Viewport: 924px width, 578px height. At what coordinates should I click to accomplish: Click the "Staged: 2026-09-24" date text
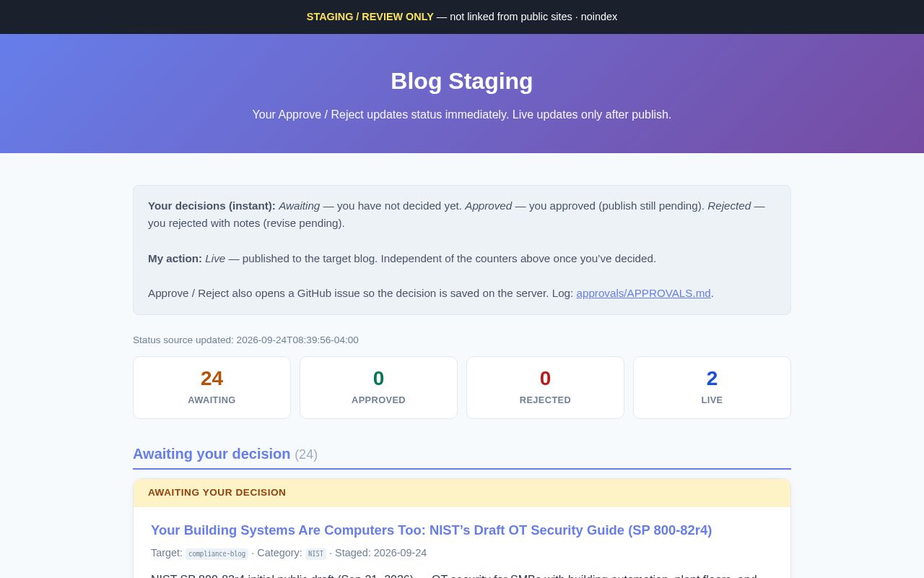pos(380,553)
